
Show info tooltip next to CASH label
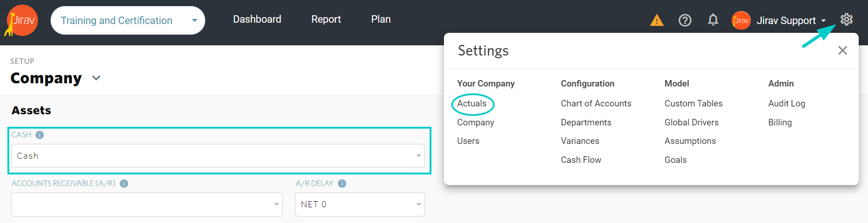coord(40,135)
